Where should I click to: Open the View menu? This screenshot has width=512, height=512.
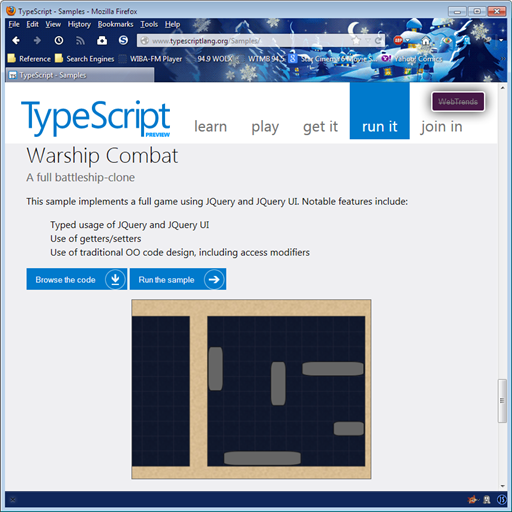(x=53, y=24)
